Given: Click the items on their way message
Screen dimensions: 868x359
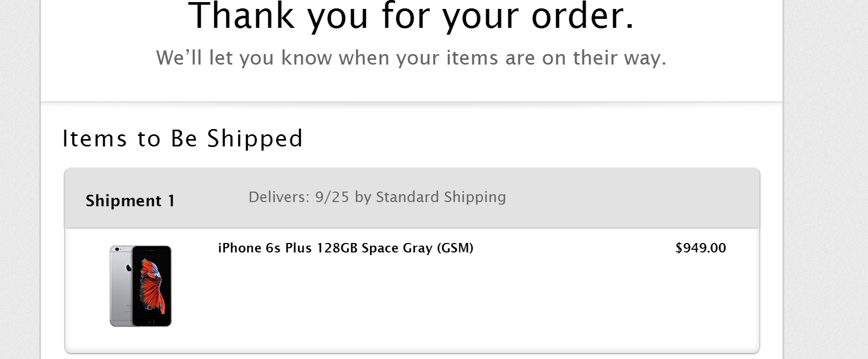Looking at the screenshot, I should 411,58.
